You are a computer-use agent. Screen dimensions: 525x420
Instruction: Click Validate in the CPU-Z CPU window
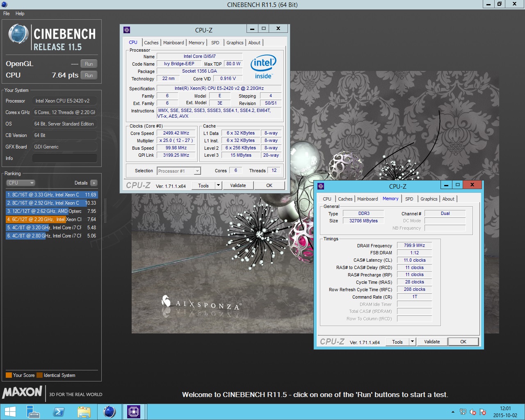tap(238, 185)
